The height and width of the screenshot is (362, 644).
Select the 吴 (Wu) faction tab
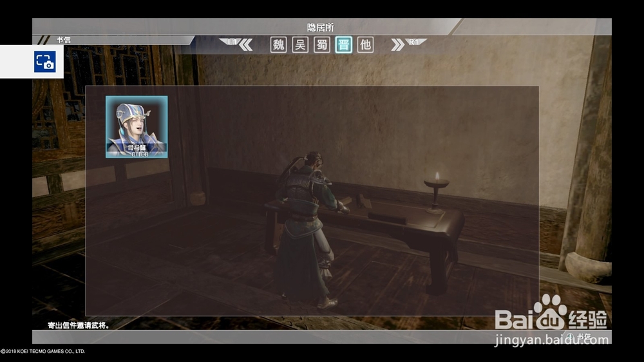pos(300,44)
